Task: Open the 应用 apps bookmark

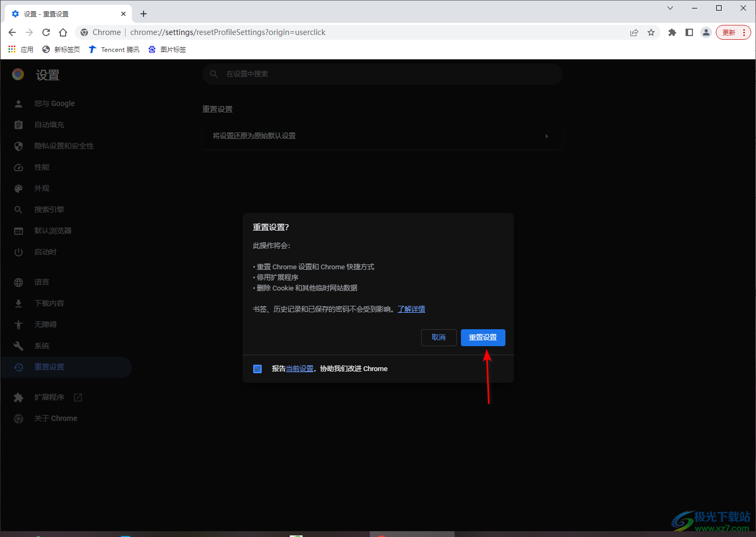Action: pos(21,49)
